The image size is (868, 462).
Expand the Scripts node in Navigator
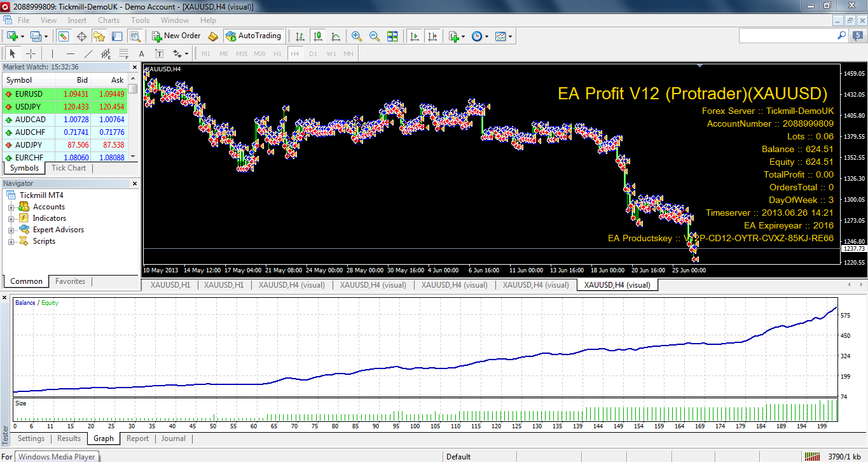tap(11, 241)
